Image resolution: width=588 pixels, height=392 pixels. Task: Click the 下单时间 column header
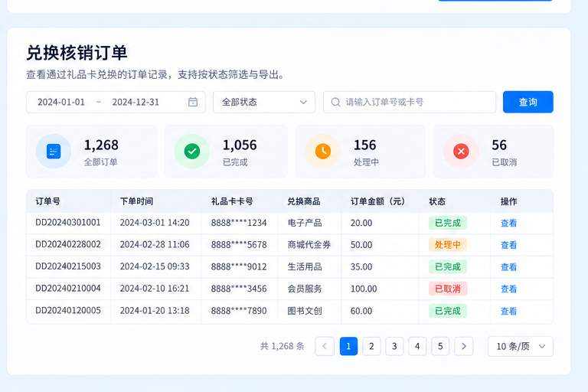coord(136,201)
